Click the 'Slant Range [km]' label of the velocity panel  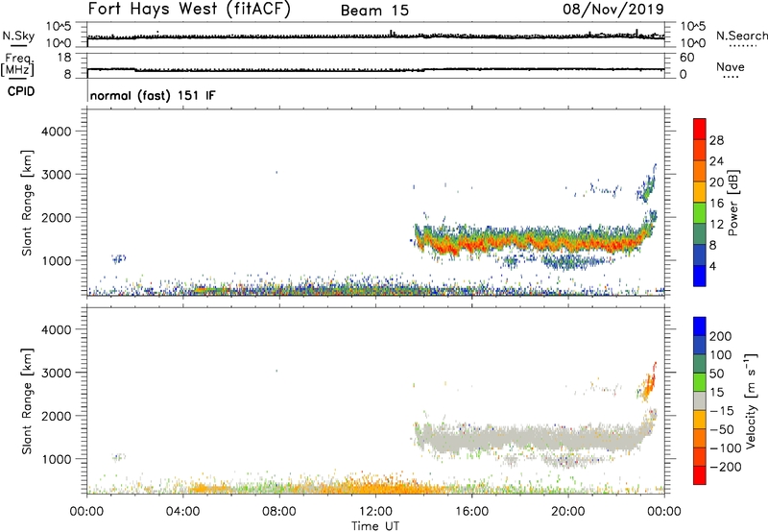click(27, 401)
